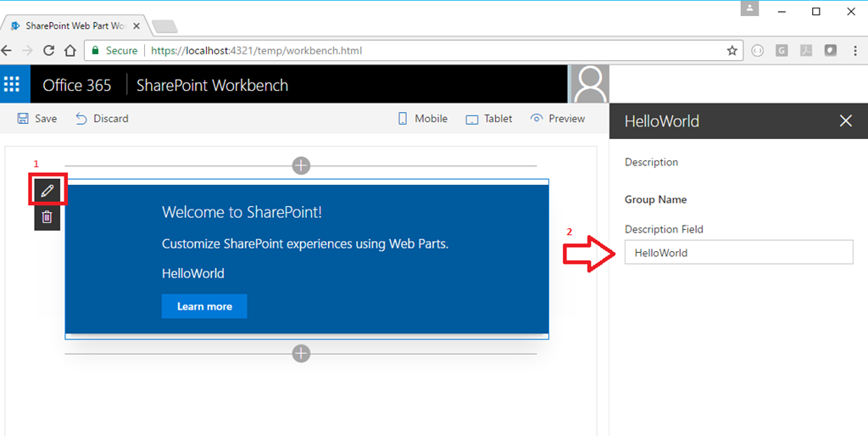Focus the Description Field text box
This screenshot has width=868, height=436.
738,253
